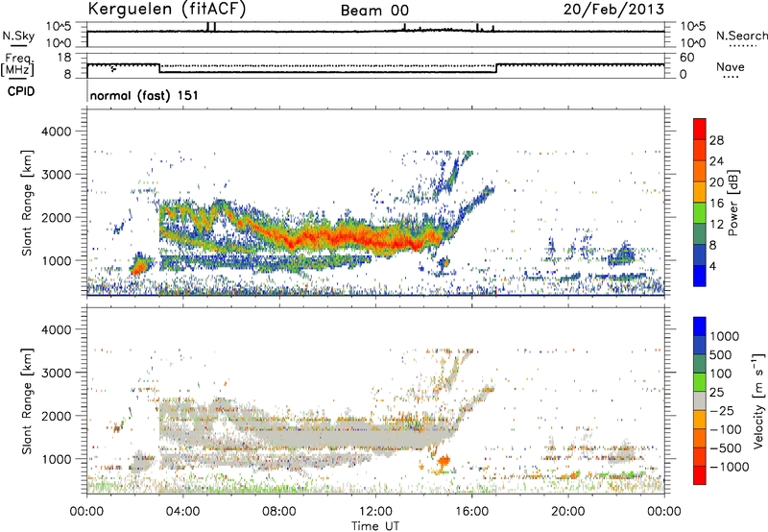Viewport: 768px width, 532px height.
Task: Click the '16' label on the power colorbar
Action: [716, 204]
